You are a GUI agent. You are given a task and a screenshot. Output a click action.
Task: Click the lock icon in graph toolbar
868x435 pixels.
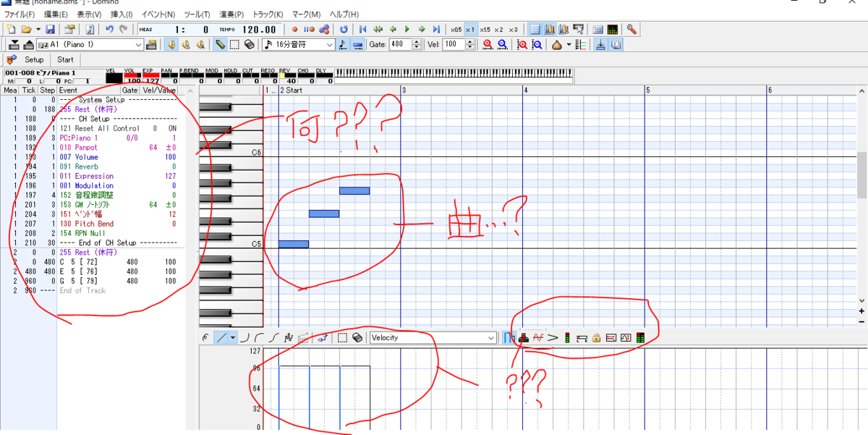597,337
